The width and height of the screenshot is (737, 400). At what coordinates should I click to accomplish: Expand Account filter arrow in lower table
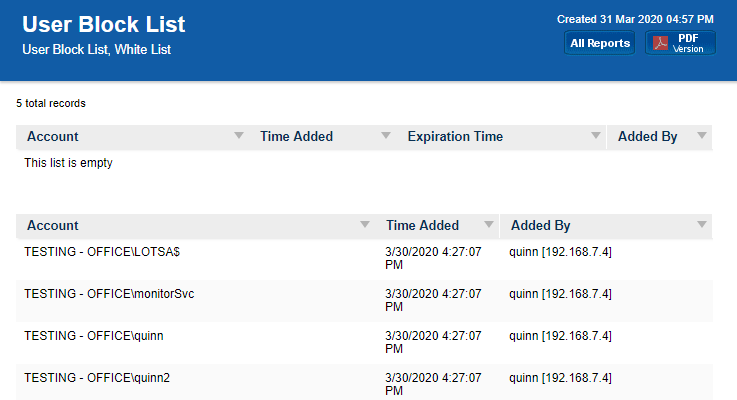tap(365, 226)
